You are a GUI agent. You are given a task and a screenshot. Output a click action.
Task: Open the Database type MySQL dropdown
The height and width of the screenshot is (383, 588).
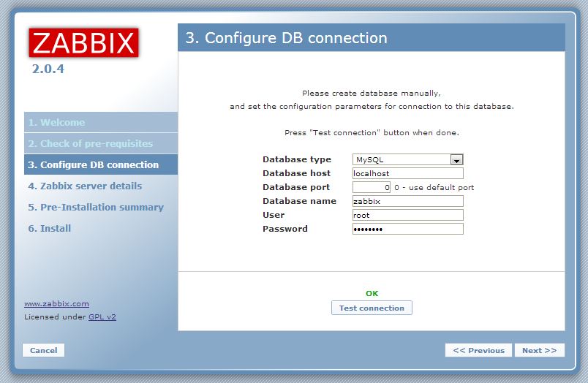click(x=407, y=159)
